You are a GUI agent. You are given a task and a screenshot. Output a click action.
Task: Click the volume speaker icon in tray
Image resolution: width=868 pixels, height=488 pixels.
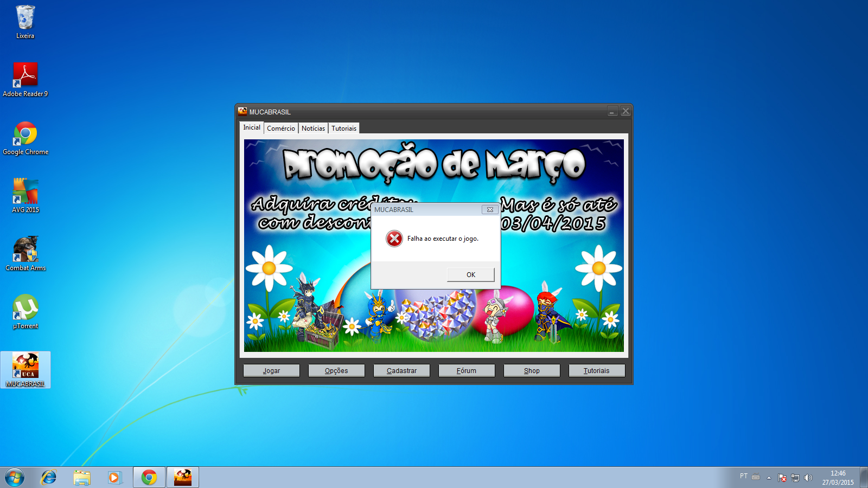(x=808, y=478)
